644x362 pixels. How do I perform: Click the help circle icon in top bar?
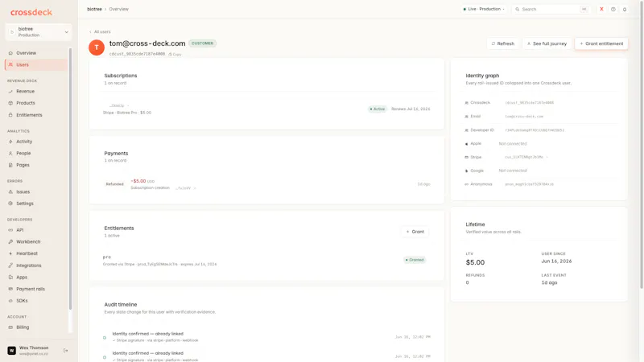(x=613, y=9)
